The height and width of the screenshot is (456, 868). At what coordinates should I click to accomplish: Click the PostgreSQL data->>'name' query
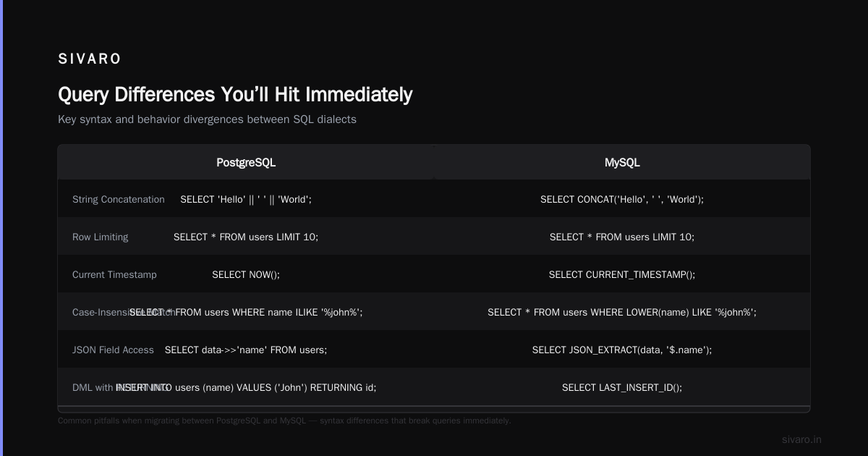(x=246, y=350)
